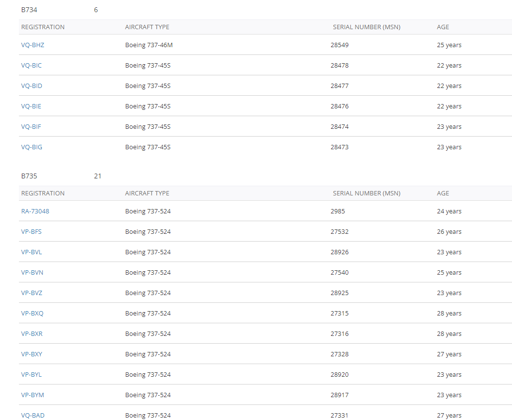The image size is (512, 420).
Task: Click the B735 group heading
Action: click(29, 176)
